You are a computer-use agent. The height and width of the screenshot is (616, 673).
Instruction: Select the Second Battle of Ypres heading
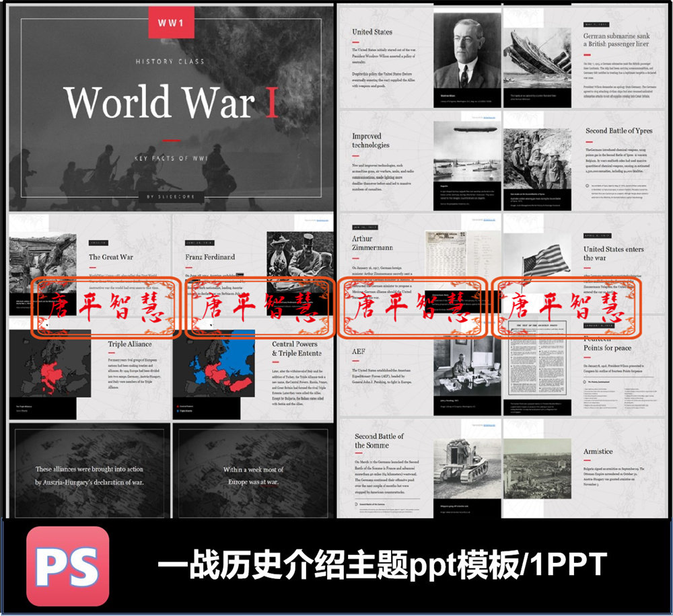click(x=619, y=131)
